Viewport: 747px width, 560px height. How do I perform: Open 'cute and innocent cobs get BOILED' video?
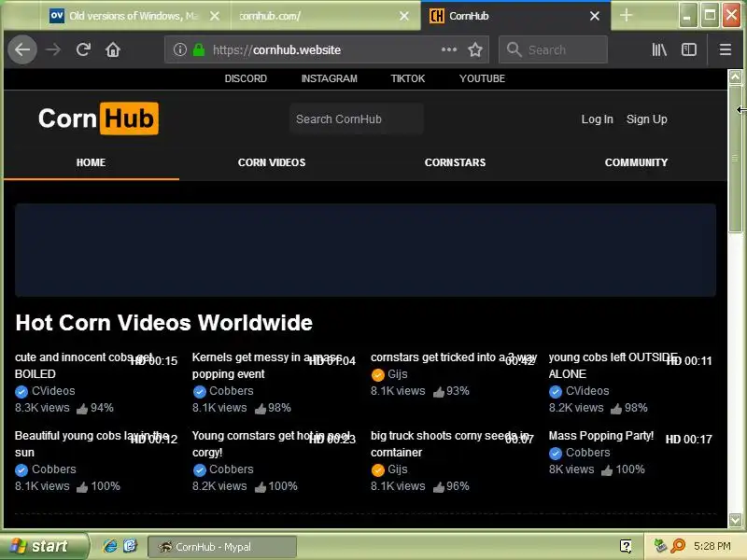tap(84, 365)
